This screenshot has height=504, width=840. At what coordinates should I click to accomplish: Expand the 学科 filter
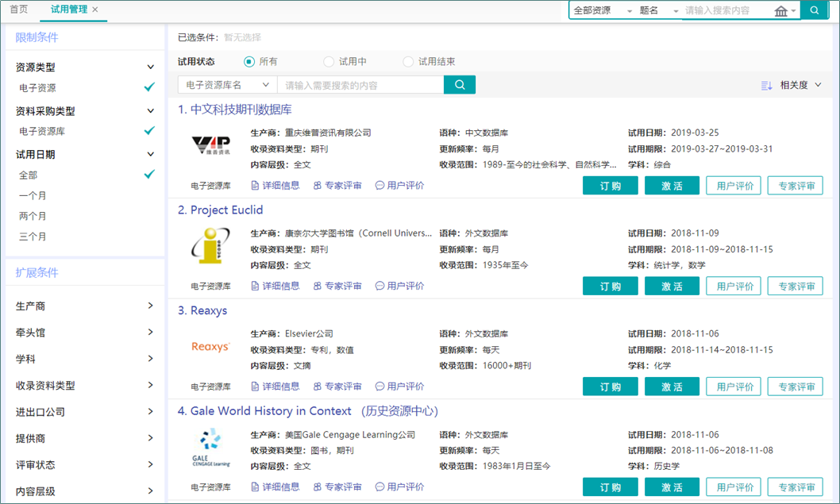(x=151, y=358)
